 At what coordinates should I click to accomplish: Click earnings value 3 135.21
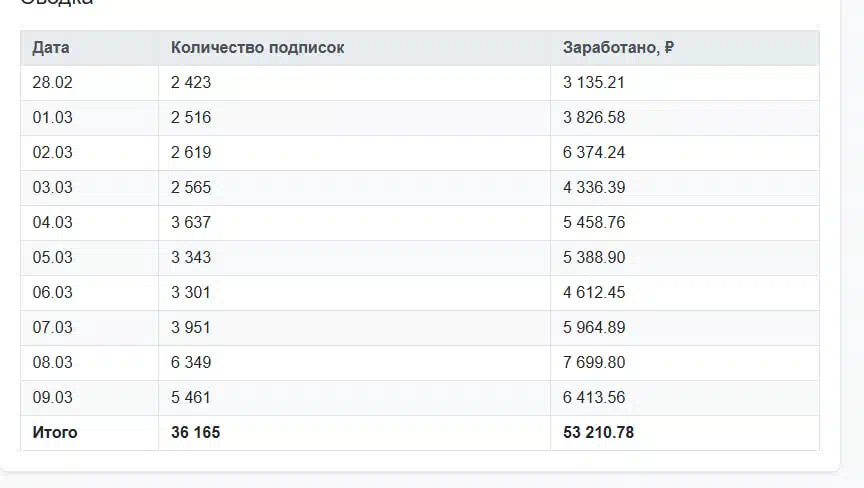594,83
